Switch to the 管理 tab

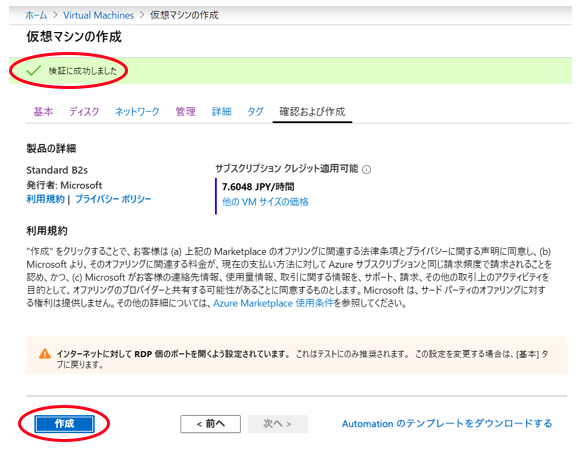click(185, 111)
